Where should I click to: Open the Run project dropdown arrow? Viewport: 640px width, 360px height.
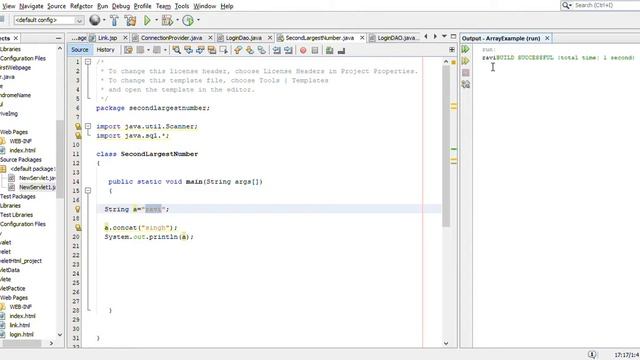(x=156, y=20)
